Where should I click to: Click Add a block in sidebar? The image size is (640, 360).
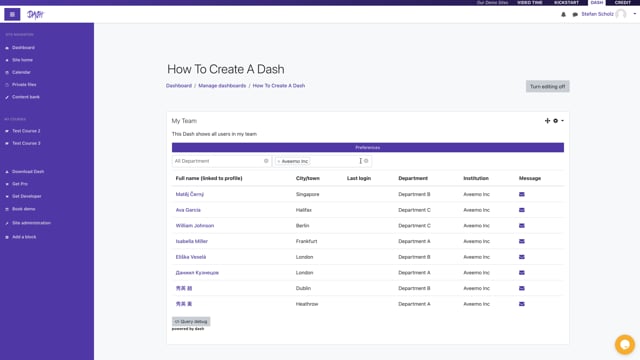[x=24, y=237]
